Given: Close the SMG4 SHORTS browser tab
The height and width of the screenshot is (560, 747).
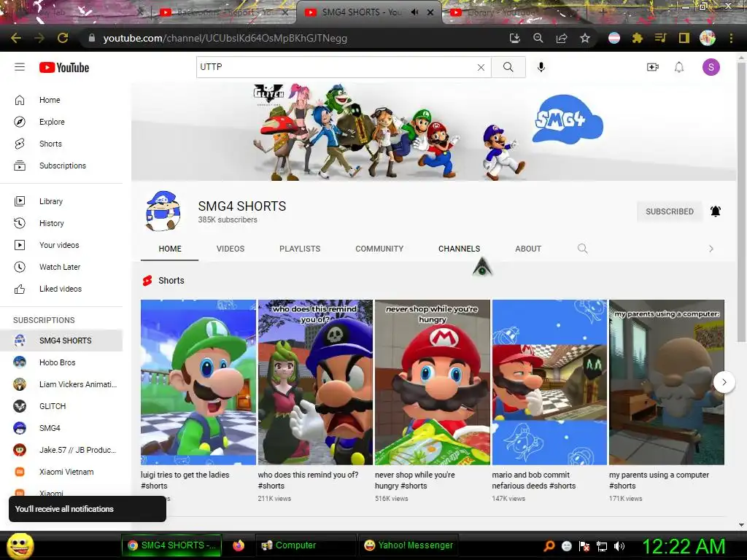Looking at the screenshot, I should click(430, 12).
